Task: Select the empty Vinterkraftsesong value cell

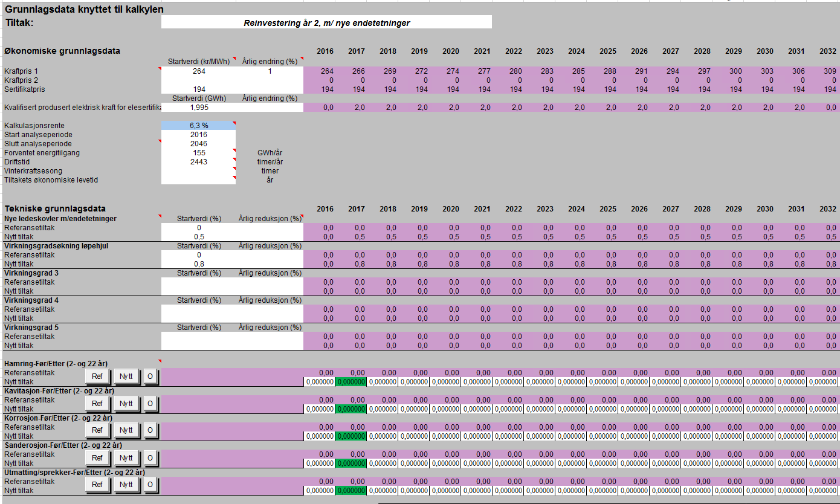Action: 199,171
